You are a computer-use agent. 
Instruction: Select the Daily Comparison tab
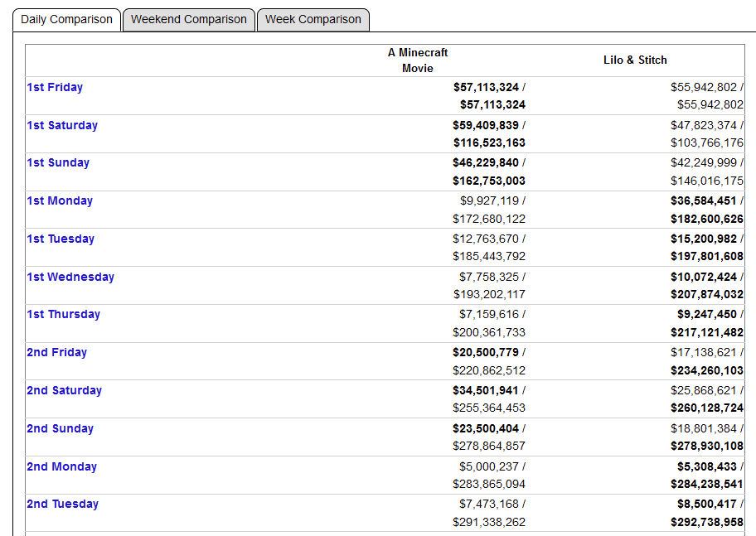coord(66,20)
